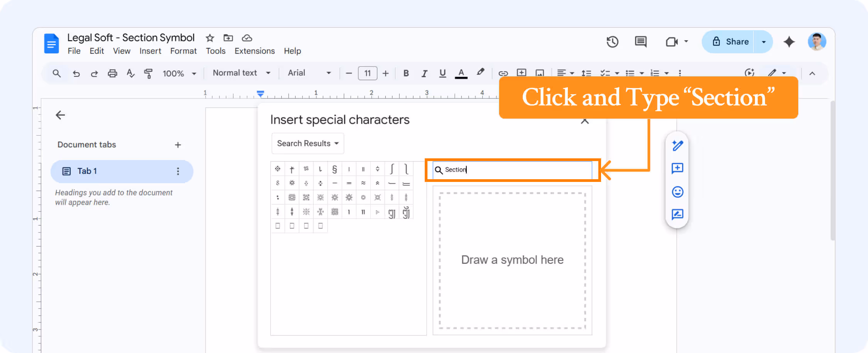Viewport: 868px width, 353px height.
Task: Select the Paint format tool
Action: click(x=148, y=73)
